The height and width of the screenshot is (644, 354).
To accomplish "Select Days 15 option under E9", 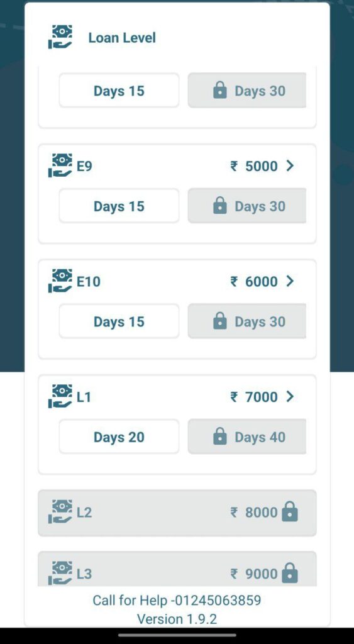I will pos(119,206).
